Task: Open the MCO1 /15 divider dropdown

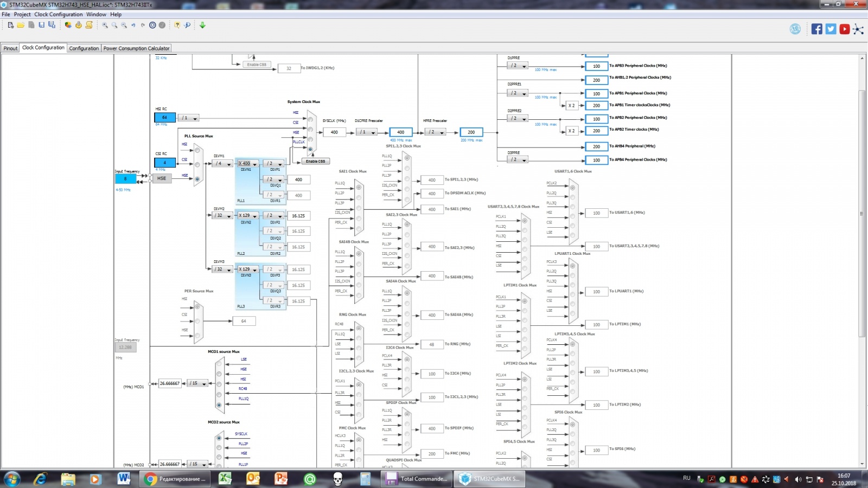Action: click(198, 383)
